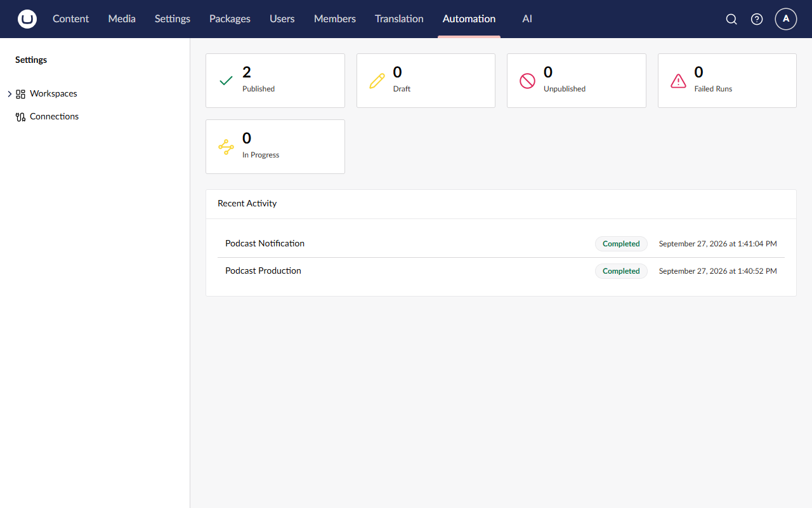
Task: Click Completed badge for Podcast Notification
Action: click(621, 244)
